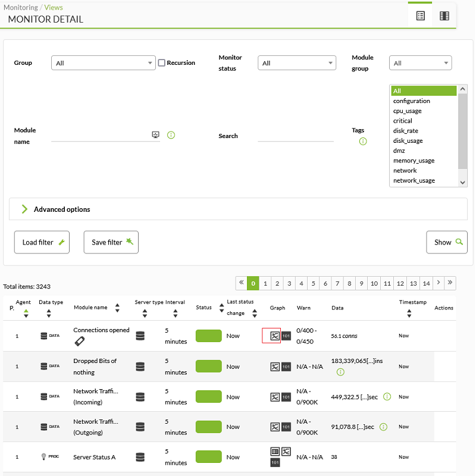The width and height of the screenshot is (476, 476).
Task: Open 101 data icon for Dropped Bits of nothing
Action: click(286, 367)
